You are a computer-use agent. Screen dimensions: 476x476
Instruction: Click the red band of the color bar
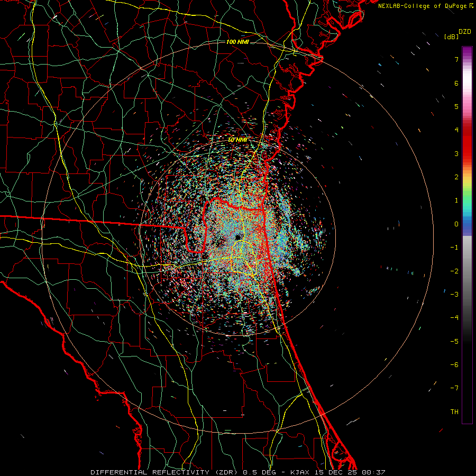click(x=467, y=143)
